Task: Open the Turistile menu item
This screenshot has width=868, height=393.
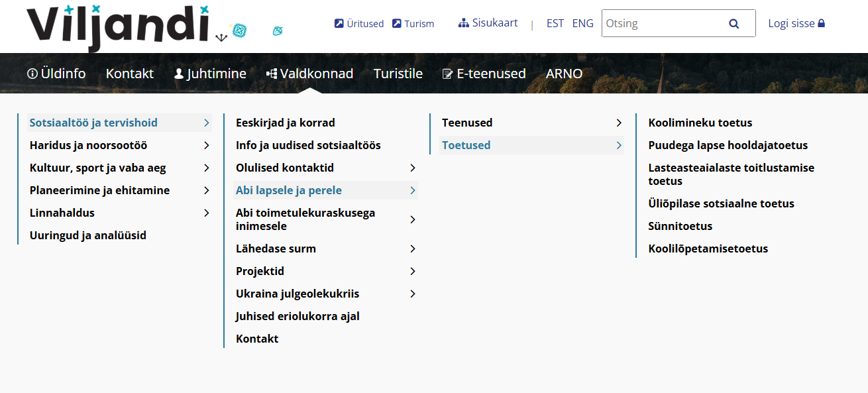Action: (398, 74)
